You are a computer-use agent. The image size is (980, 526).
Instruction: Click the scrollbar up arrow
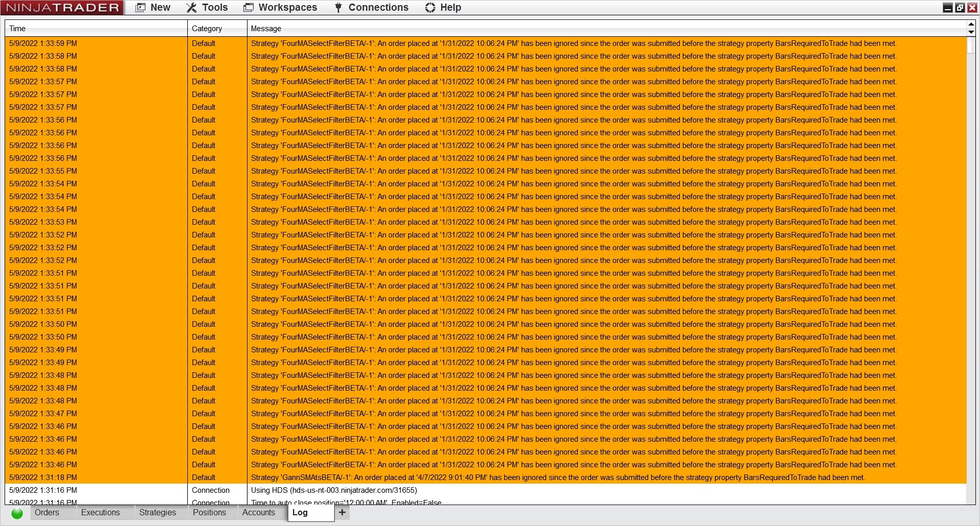[971, 25]
